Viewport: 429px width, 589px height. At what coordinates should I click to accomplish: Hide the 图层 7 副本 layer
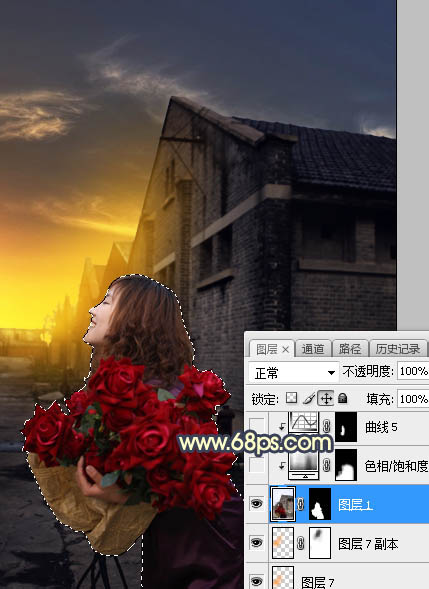[x=257, y=542]
